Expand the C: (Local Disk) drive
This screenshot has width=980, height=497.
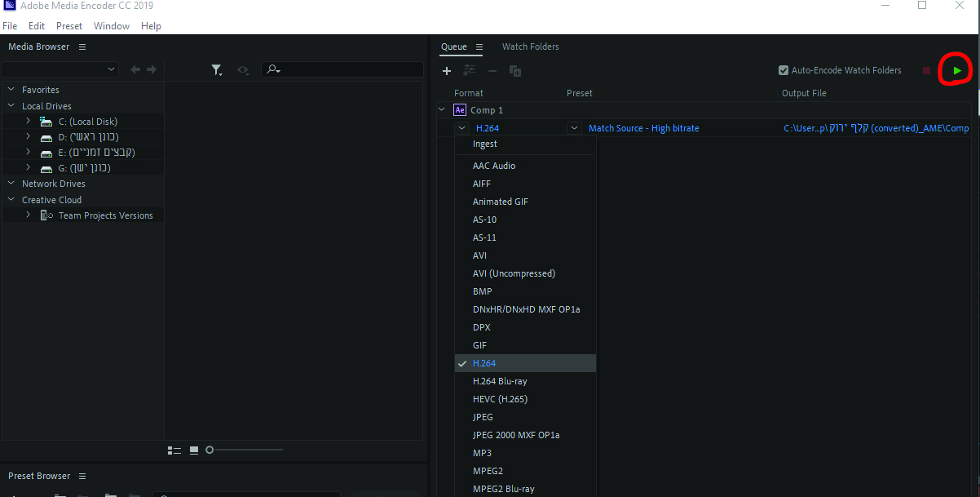(x=28, y=122)
